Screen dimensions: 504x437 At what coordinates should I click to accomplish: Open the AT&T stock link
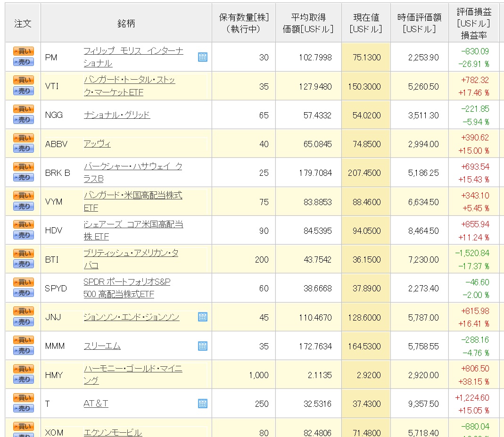coord(95,403)
